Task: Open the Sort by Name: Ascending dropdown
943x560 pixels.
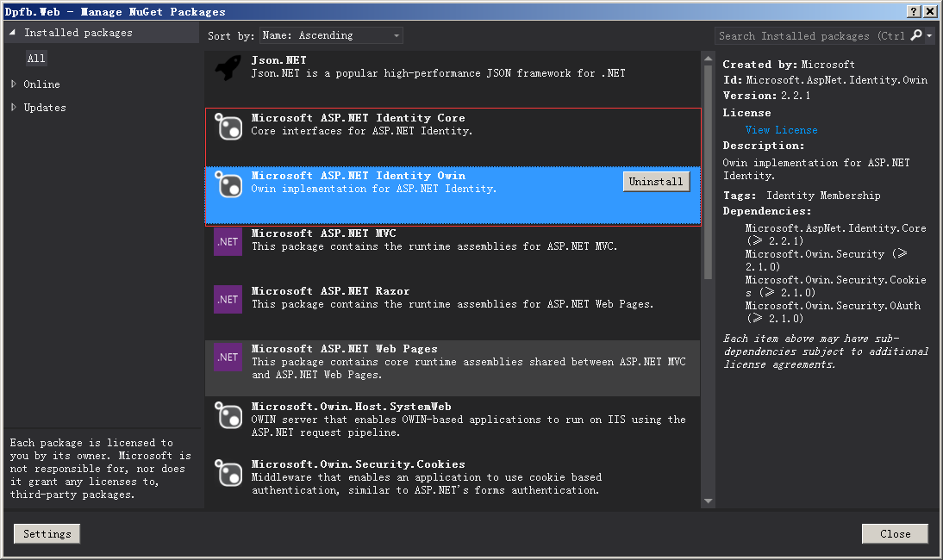Action: [331, 35]
